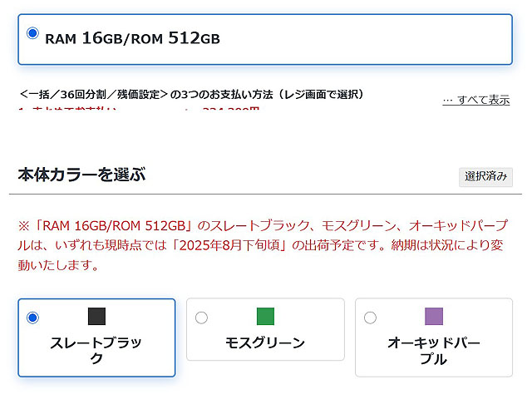Click the 3つのお支払い方法 payment description text
This screenshot has width=532, height=399.
pyautogui.click(x=191, y=94)
